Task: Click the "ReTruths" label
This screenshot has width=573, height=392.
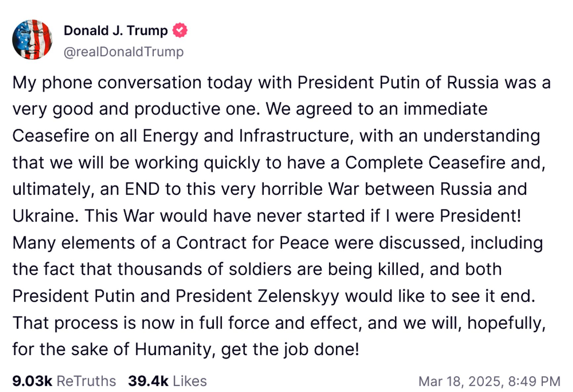Action: coord(86,381)
